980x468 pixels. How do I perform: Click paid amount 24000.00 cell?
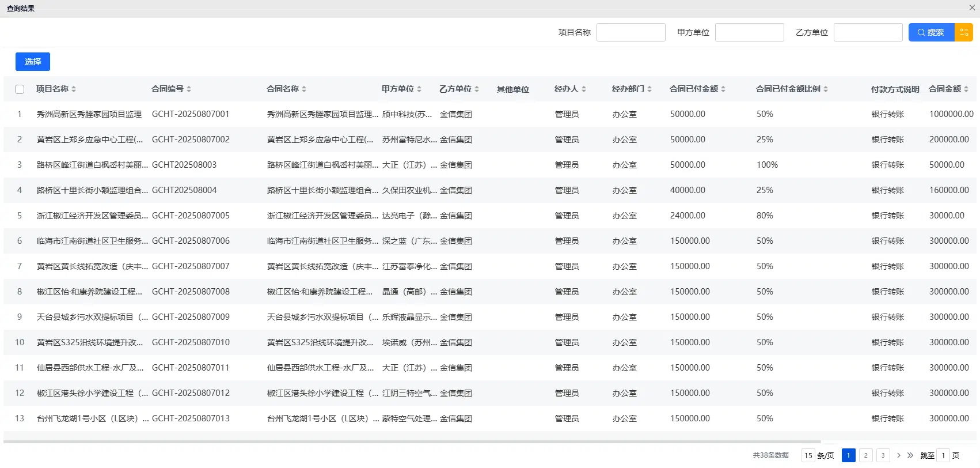(x=687, y=216)
